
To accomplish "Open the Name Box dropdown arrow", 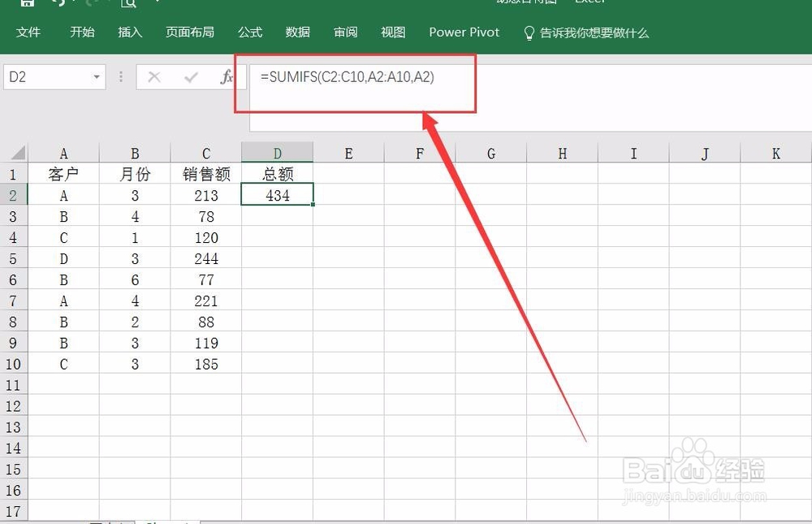I will click(97, 76).
